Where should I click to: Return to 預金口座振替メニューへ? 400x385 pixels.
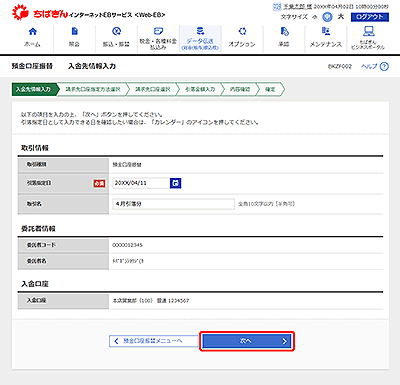pos(154,341)
